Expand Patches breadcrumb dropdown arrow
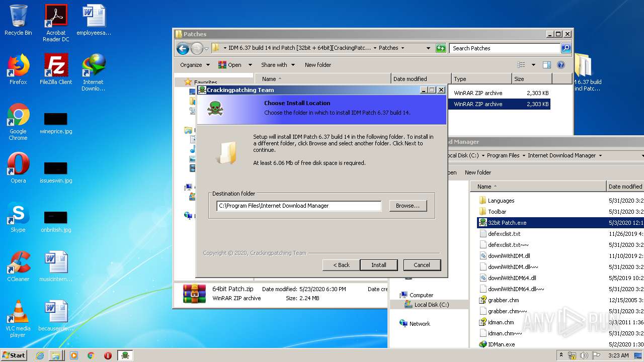The width and height of the screenshot is (644, 362). (x=403, y=48)
